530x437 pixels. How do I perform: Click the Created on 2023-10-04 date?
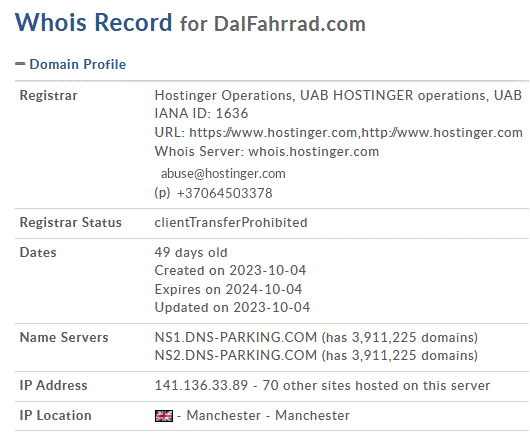tap(230, 270)
